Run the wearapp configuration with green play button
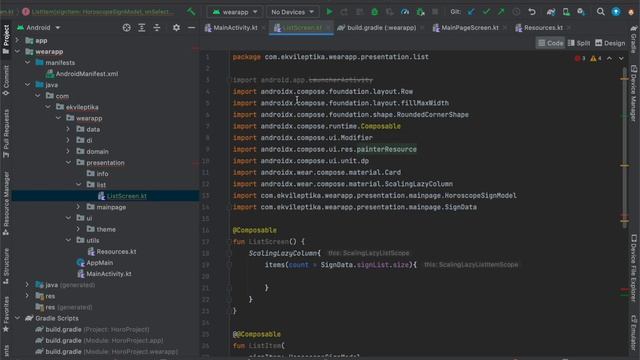Screen dimensions: 640x360 (329, 12)
